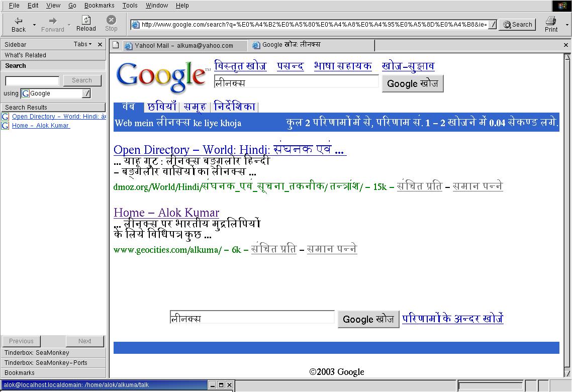Switch to the Google खोज tab
The image size is (572, 392).
[x=312, y=45]
